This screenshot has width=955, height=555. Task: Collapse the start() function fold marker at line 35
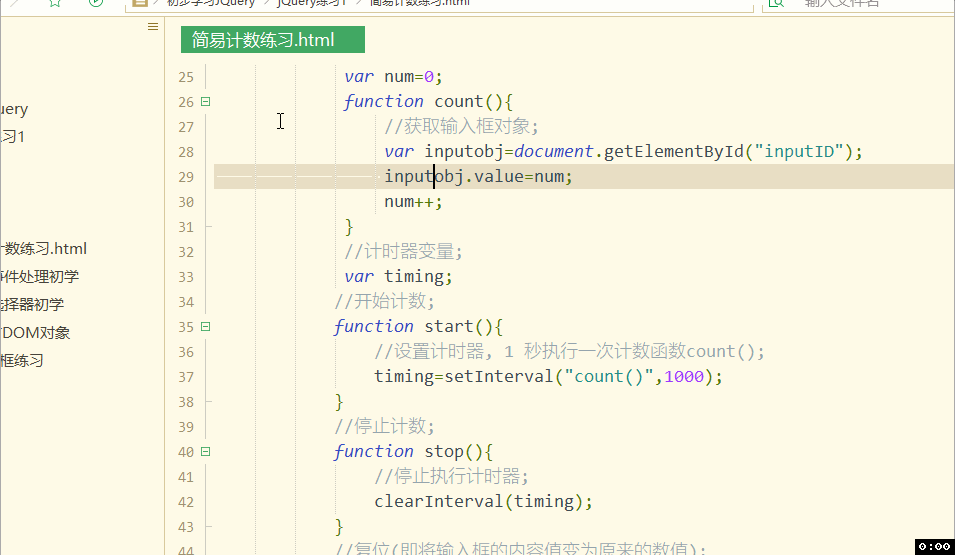pos(206,327)
